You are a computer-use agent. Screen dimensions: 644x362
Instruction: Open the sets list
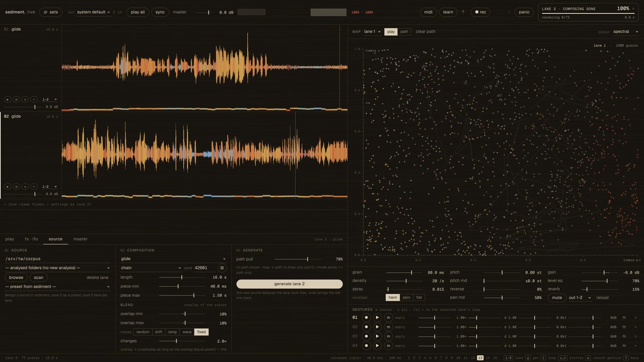[x=51, y=12]
